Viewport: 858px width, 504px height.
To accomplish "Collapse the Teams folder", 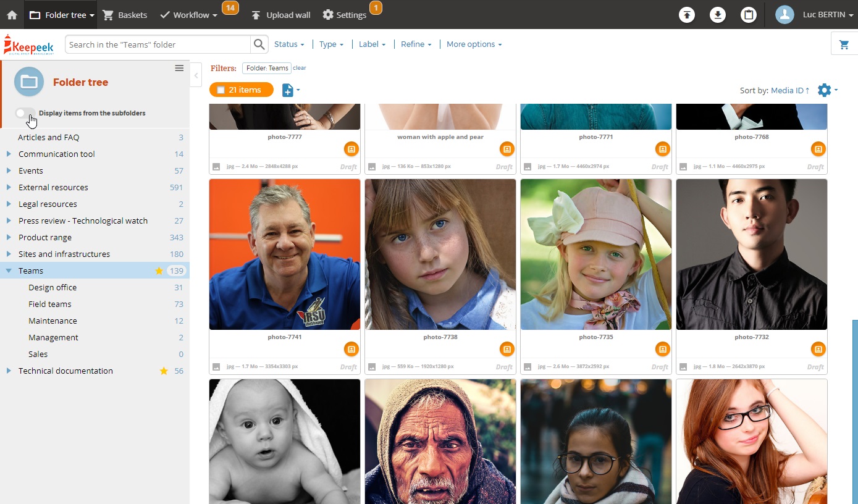I will pos(9,271).
